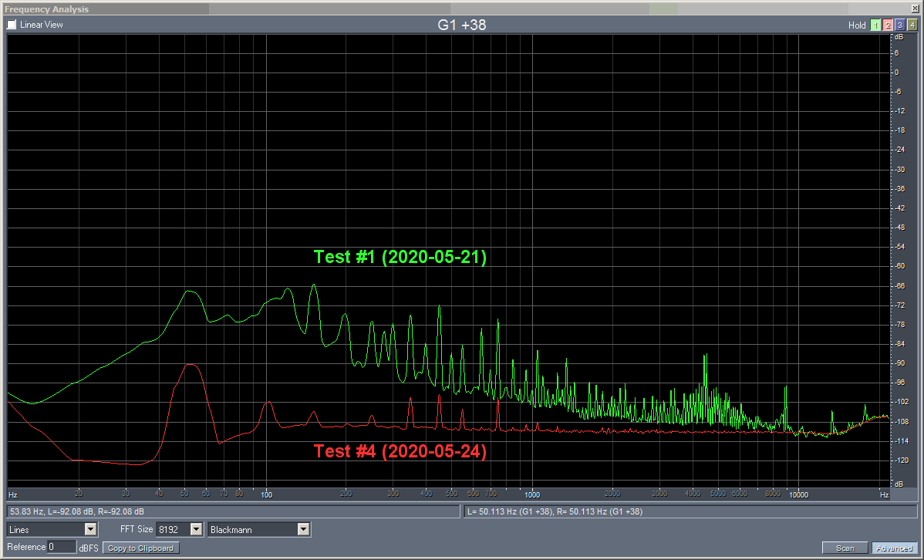Image resolution: width=924 pixels, height=560 pixels.
Task: Click the -60 dB scale label
Action: coord(900,266)
